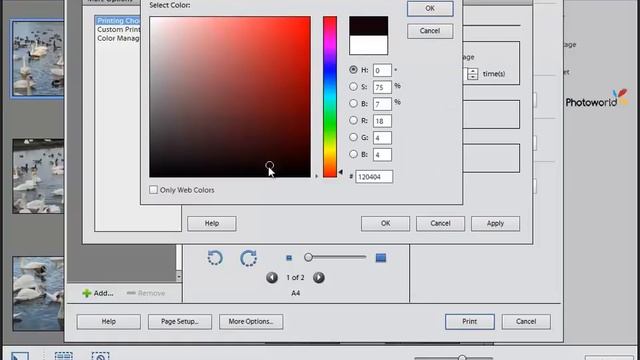Click the Apply button
The image size is (640, 360).
(496, 224)
